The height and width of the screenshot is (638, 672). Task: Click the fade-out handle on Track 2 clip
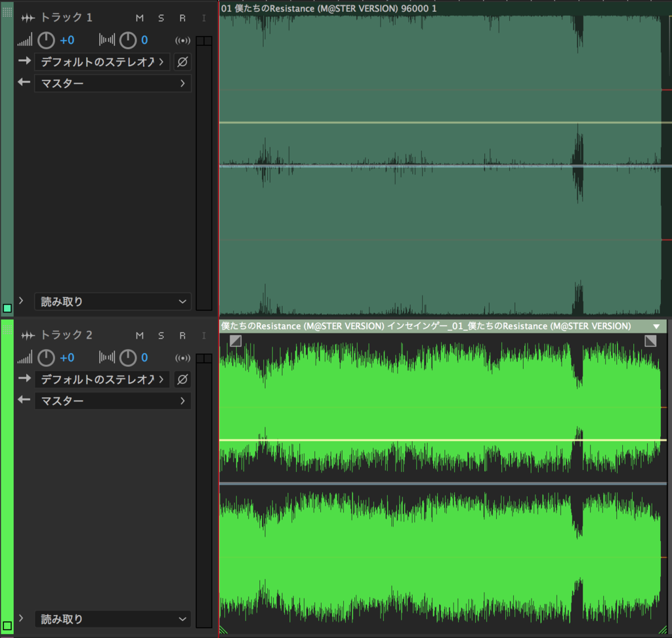pyautogui.click(x=650, y=341)
